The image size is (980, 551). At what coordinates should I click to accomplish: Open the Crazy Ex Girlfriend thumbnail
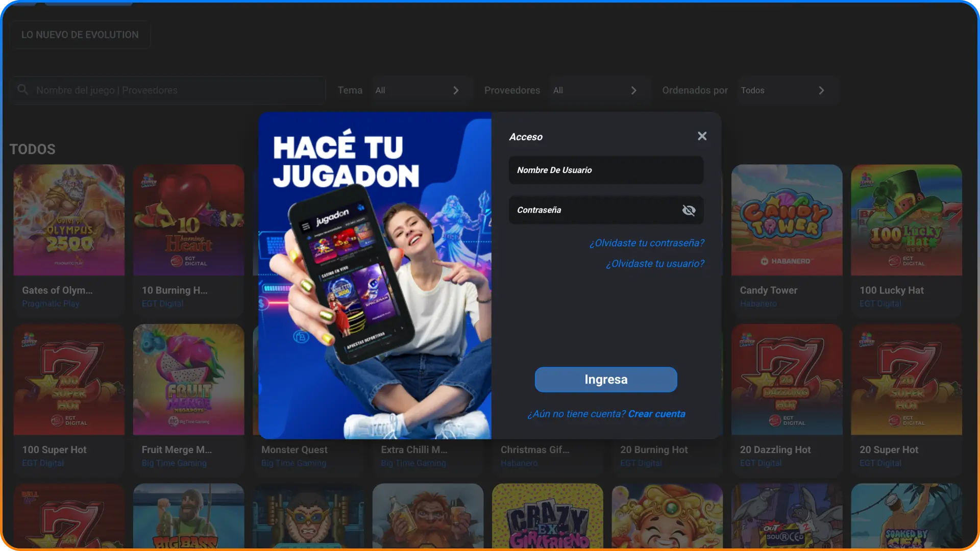pos(547,516)
